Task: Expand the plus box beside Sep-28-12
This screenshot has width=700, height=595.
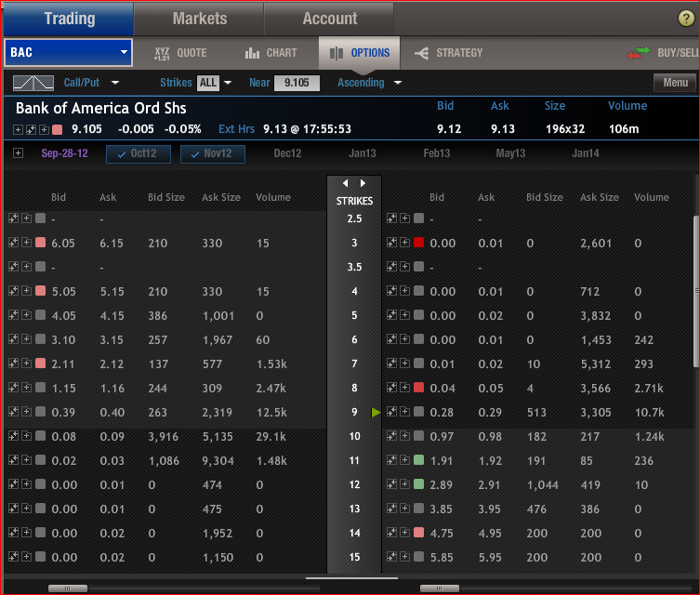Action: tap(18, 153)
